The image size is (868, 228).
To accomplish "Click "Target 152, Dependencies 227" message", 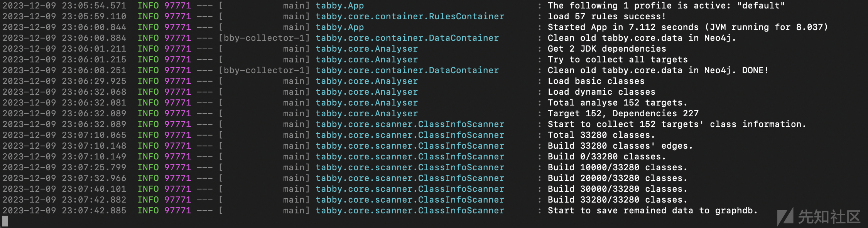I will click(623, 114).
